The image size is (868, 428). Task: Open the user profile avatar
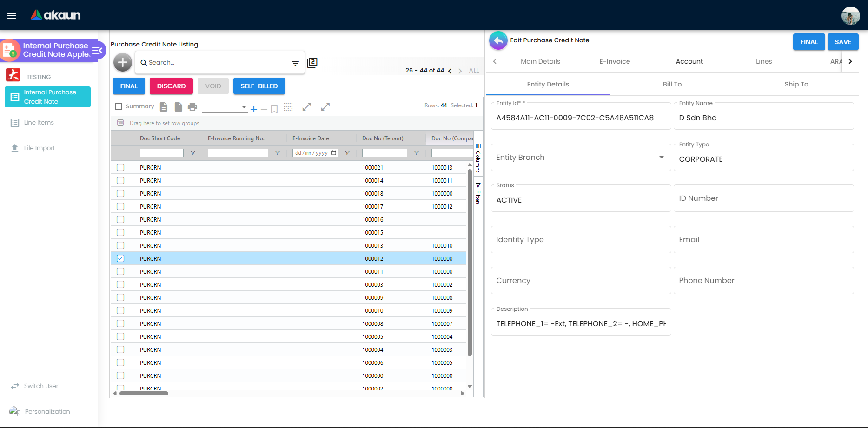[x=850, y=16]
